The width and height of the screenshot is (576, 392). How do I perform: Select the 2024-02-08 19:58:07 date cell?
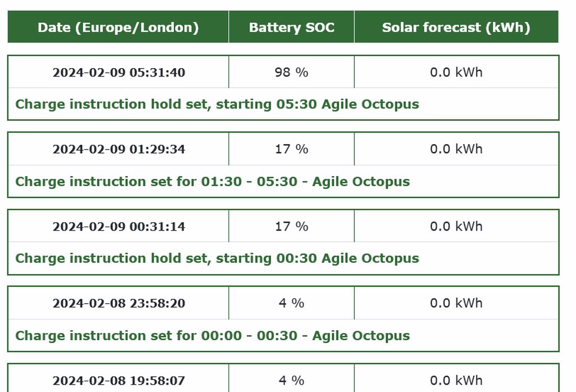point(119,381)
